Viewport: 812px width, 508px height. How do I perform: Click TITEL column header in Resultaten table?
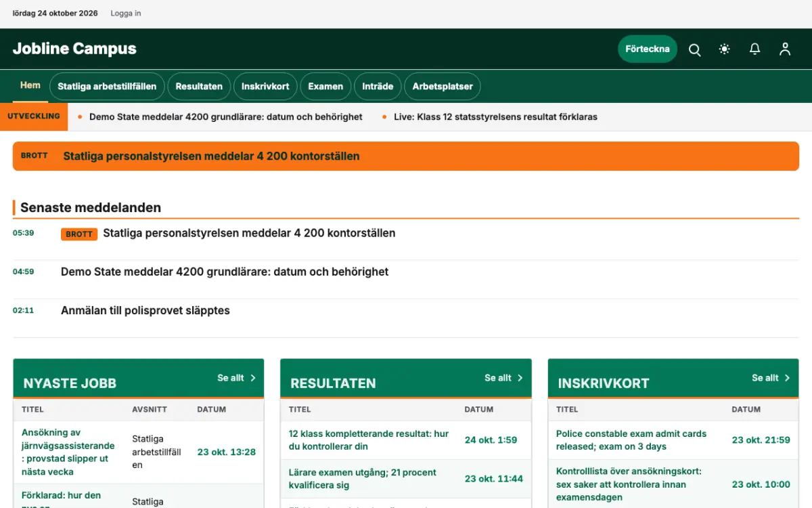pos(300,410)
